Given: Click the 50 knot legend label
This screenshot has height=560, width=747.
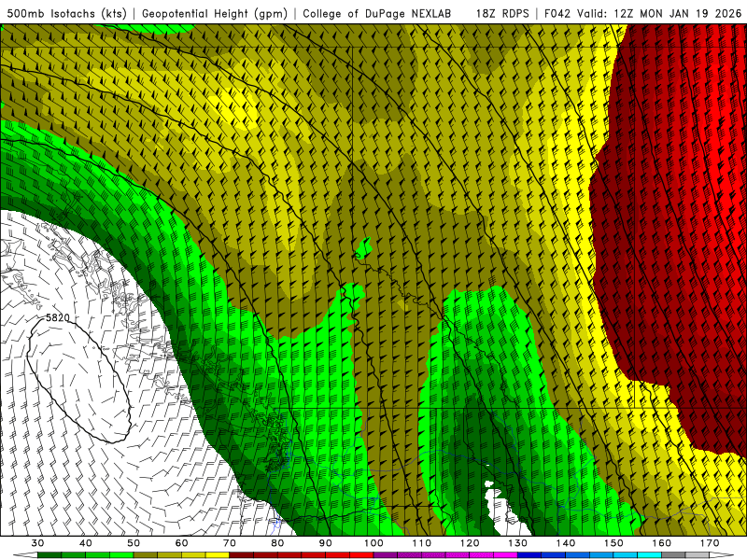Looking at the screenshot, I should (x=134, y=543).
